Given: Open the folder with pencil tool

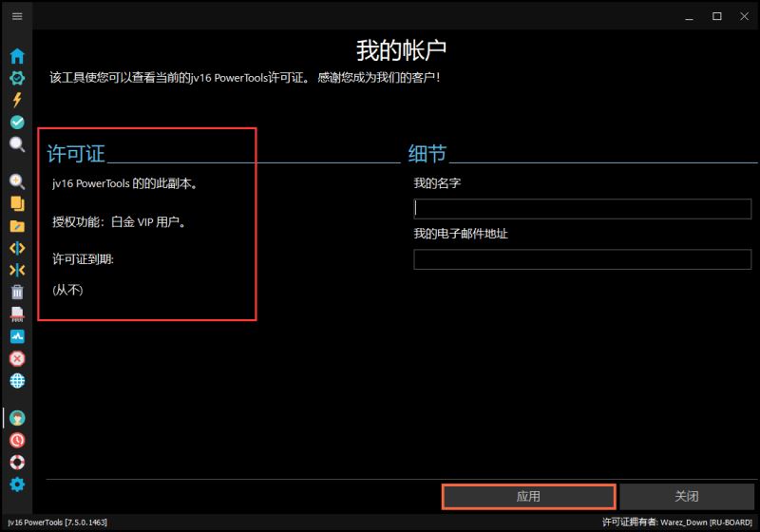Looking at the screenshot, I should pyautogui.click(x=17, y=226).
